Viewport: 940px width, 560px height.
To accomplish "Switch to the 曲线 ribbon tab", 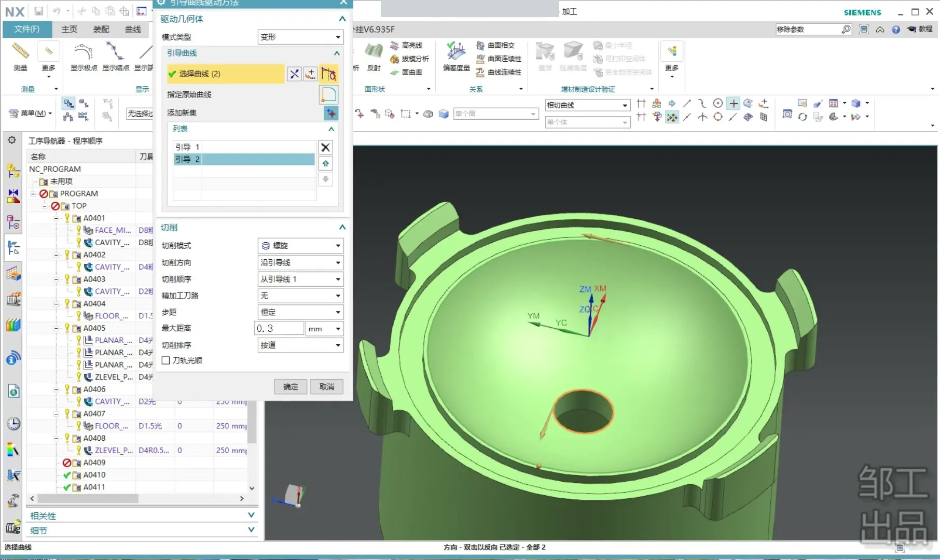I will 133,30.
